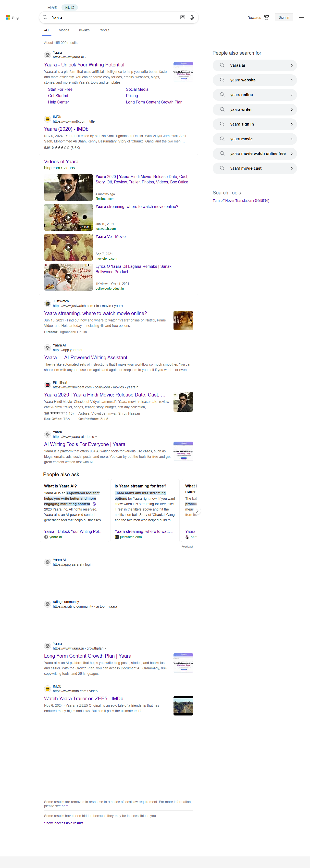The width and height of the screenshot is (310, 868).
Task: Click the Rewards trophy icon
Action: point(267,17)
